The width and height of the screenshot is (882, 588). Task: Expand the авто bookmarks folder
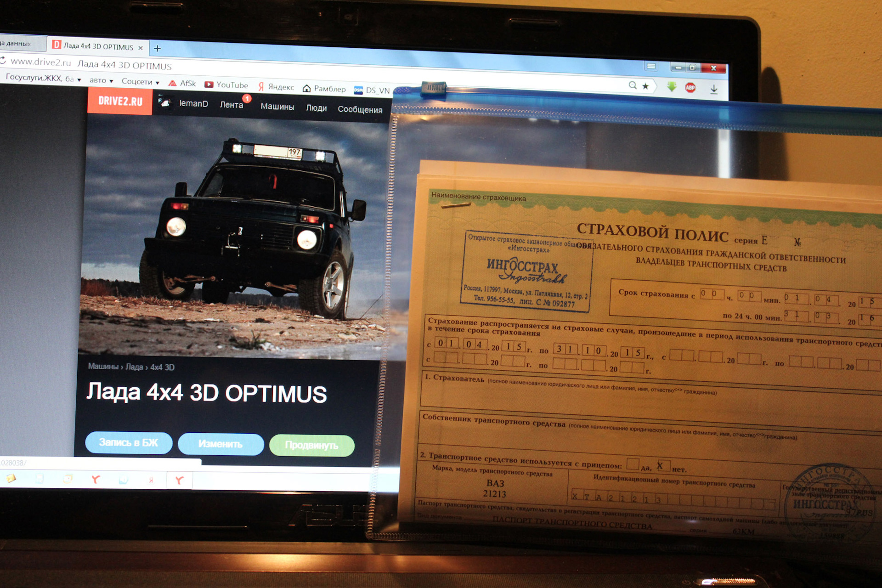coord(101,80)
